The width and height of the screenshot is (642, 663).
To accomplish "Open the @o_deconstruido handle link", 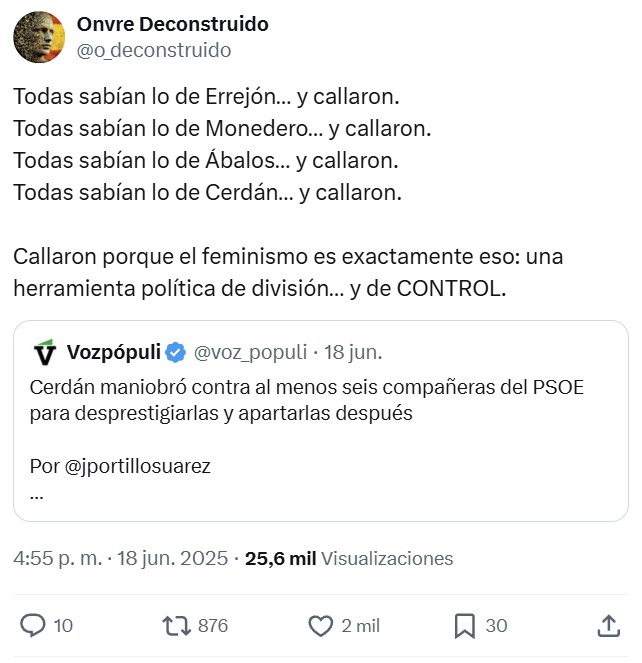I will tap(153, 50).
